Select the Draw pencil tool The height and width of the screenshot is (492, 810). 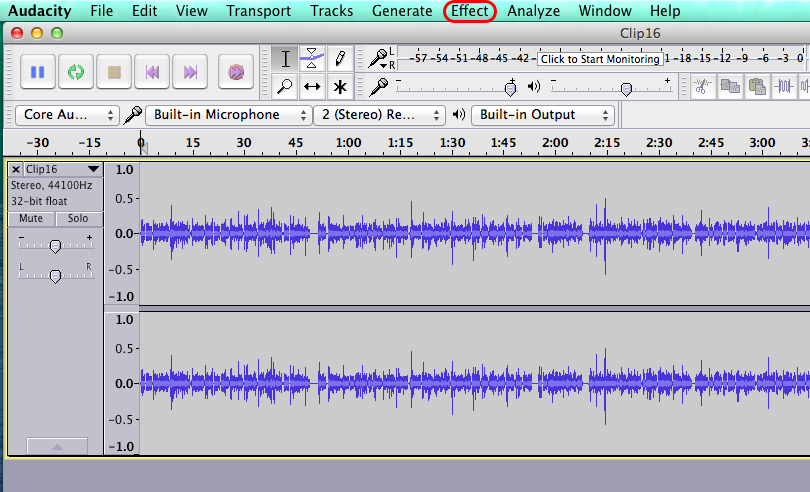pyautogui.click(x=340, y=58)
